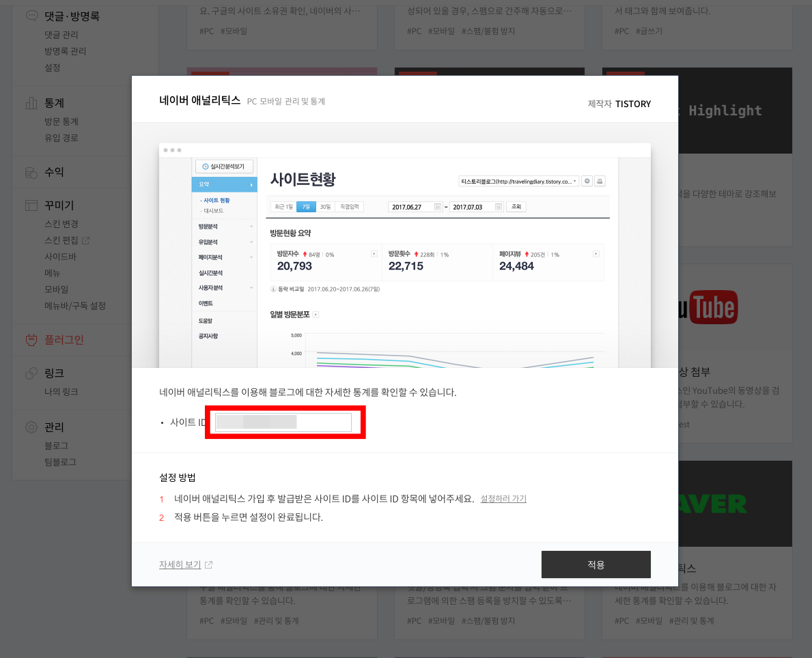Click the #스팸/불펌 방지 tag at bottom
This screenshot has width=812, height=658.
(488, 620)
